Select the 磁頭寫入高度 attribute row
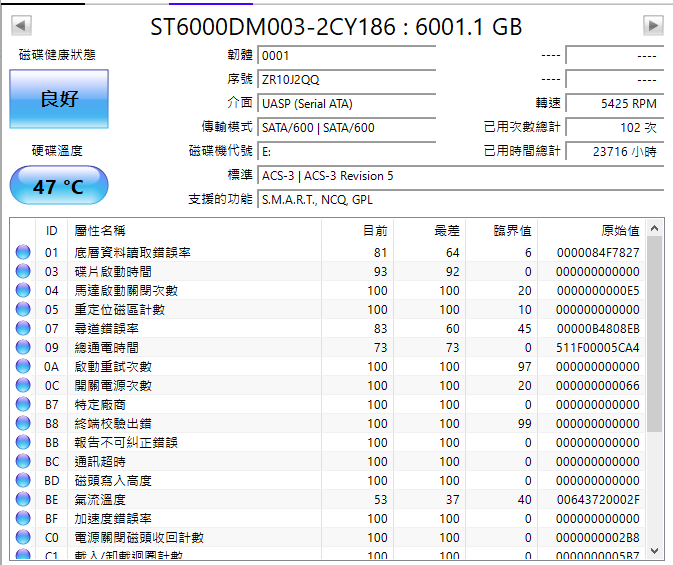This screenshot has height=565, width=673. coord(328,480)
